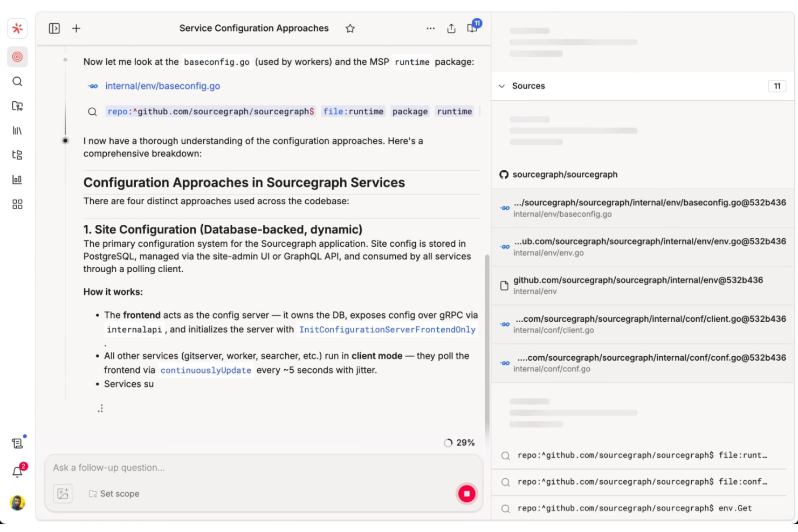Open the code folder icon in sidebar
The image size is (798, 532).
[17, 106]
